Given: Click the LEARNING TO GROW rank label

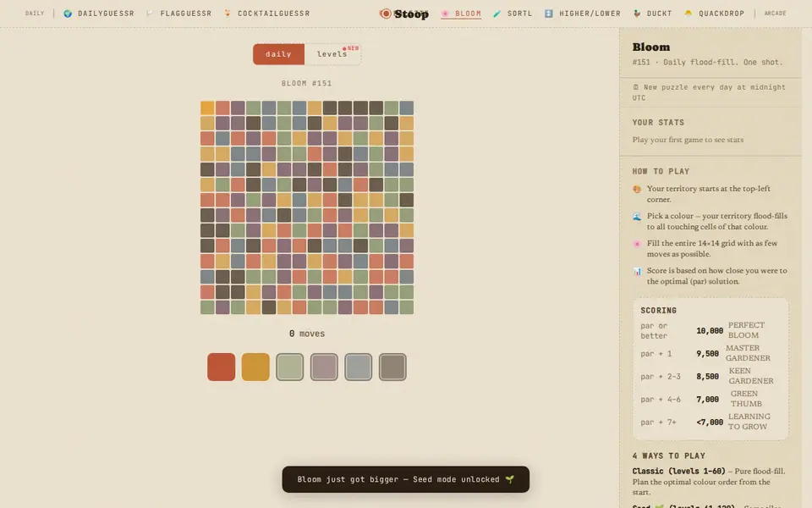Looking at the screenshot, I should click(x=749, y=422).
